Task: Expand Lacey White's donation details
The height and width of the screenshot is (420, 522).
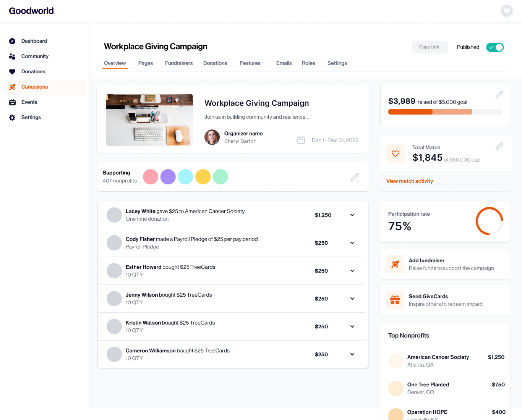Action: click(352, 215)
